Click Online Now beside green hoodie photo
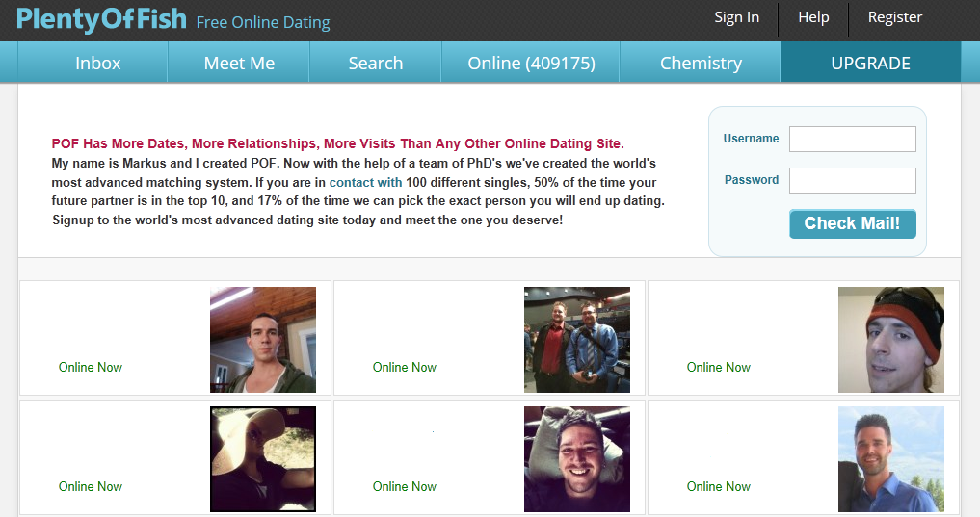 click(x=91, y=367)
